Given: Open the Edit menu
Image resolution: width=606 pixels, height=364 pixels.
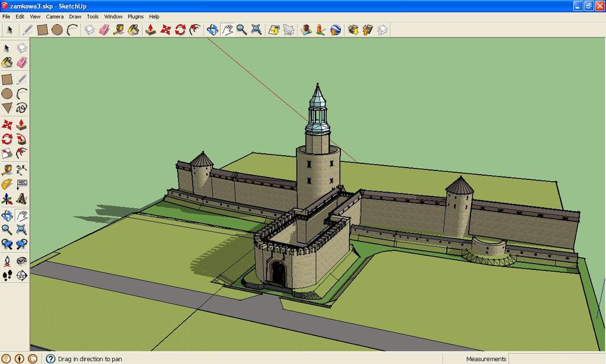Looking at the screenshot, I should 20,17.
